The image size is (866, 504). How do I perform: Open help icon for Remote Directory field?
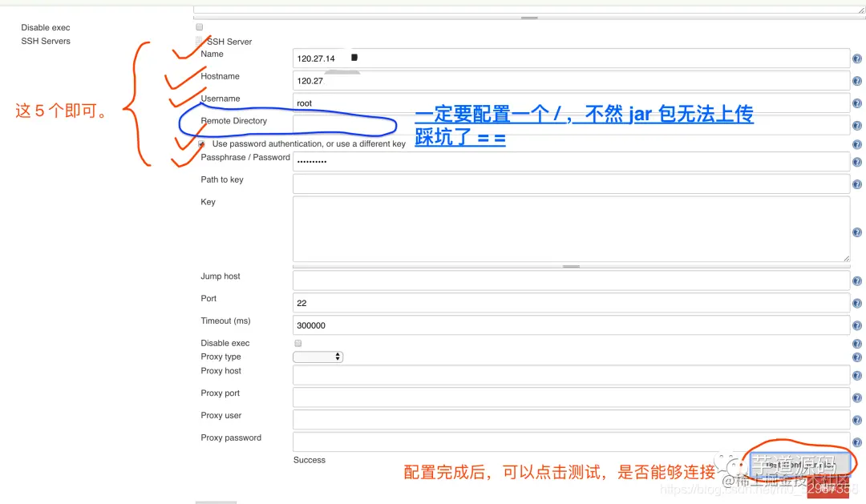click(x=856, y=126)
